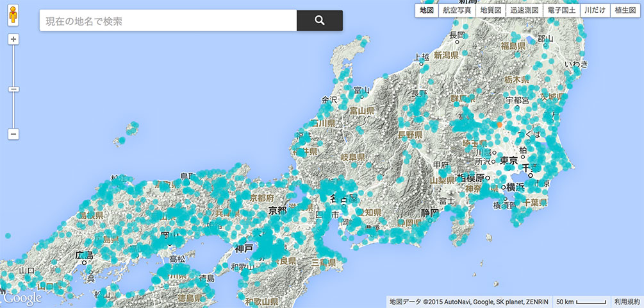Click the teal marker cluster on Oki islands
Image resolution: width=644 pixels, height=308 pixels.
(x=133, y=126)
